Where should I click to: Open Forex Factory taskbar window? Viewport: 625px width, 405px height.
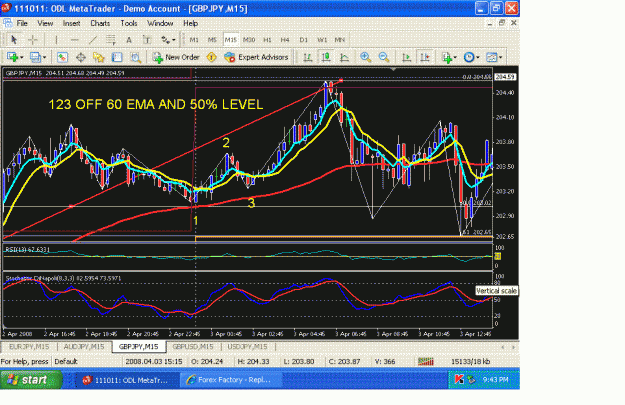pyautogui.click(x=231, y=379)
